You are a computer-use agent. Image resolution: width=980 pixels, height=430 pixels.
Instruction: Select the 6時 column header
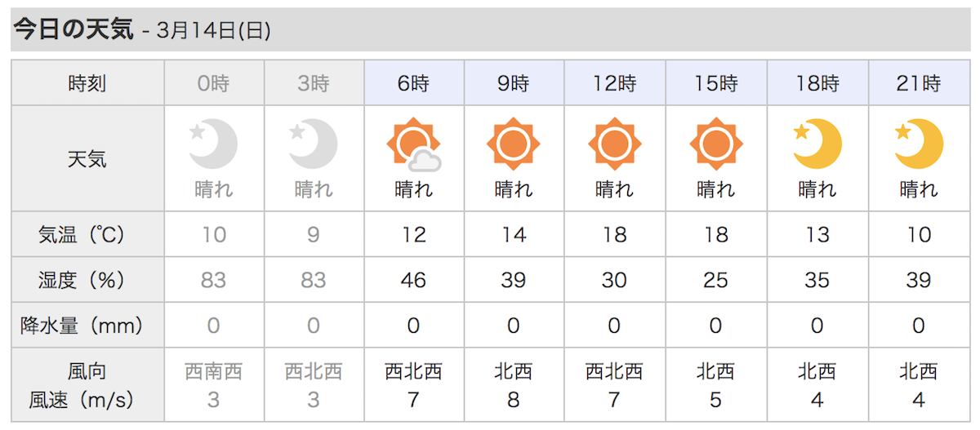coord(414,83)
